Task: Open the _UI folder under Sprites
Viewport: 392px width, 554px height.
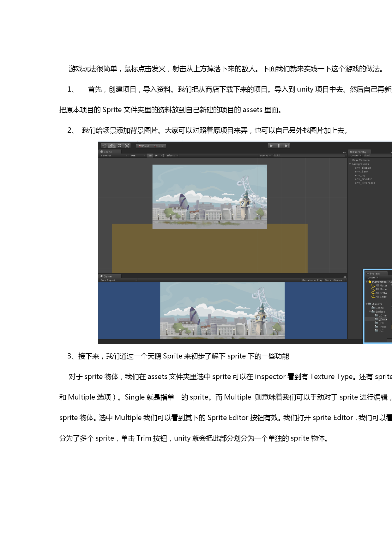Action: [x=379, y=331]
